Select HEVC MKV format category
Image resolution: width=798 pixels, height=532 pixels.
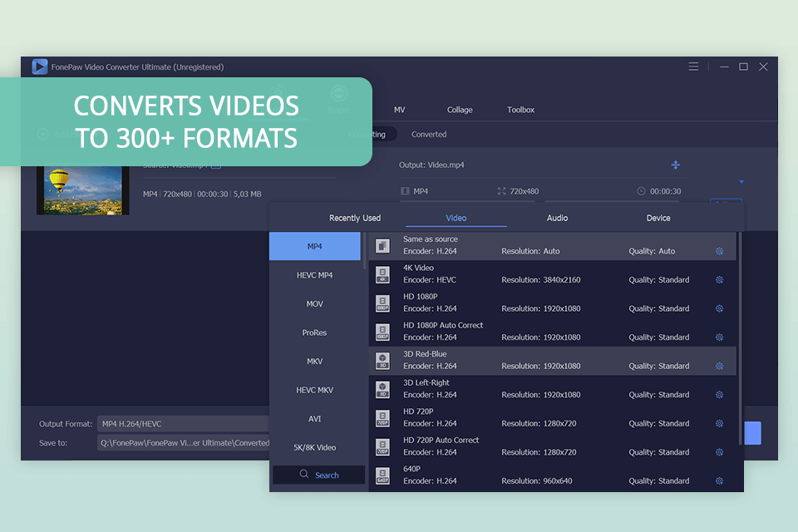point(314,390)
